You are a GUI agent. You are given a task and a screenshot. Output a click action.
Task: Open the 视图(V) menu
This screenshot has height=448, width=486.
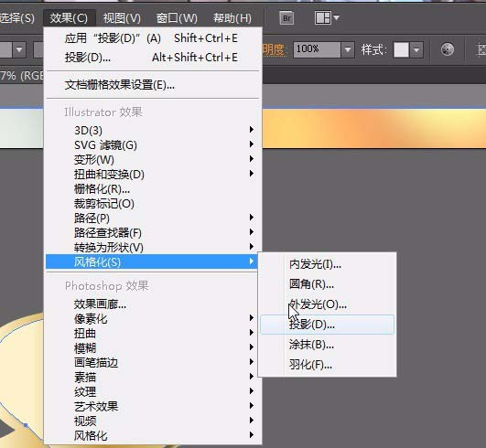click(x=122, y=18)
